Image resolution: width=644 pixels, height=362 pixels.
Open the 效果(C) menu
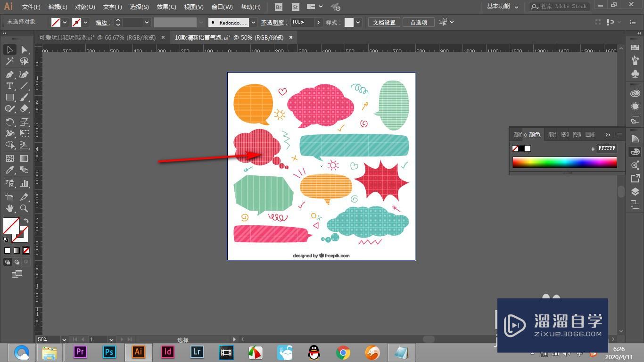(x=166, y=7)
